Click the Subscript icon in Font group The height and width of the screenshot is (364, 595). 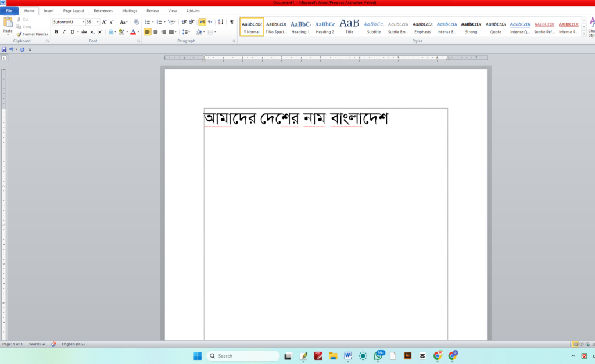point(92,32)
